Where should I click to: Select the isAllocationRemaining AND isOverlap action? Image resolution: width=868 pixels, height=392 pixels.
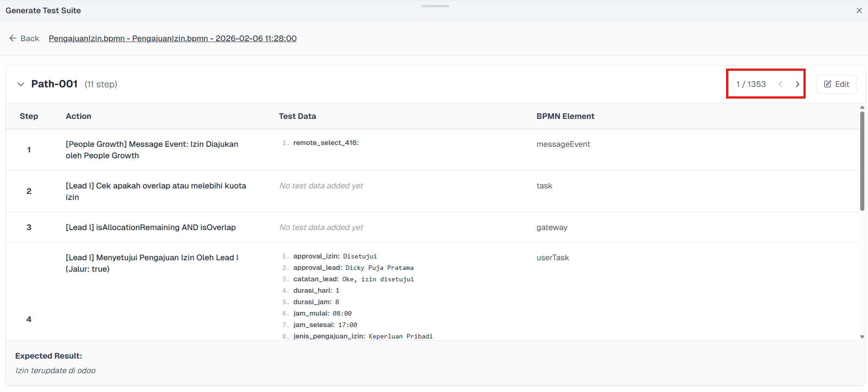tap(151, 227)
